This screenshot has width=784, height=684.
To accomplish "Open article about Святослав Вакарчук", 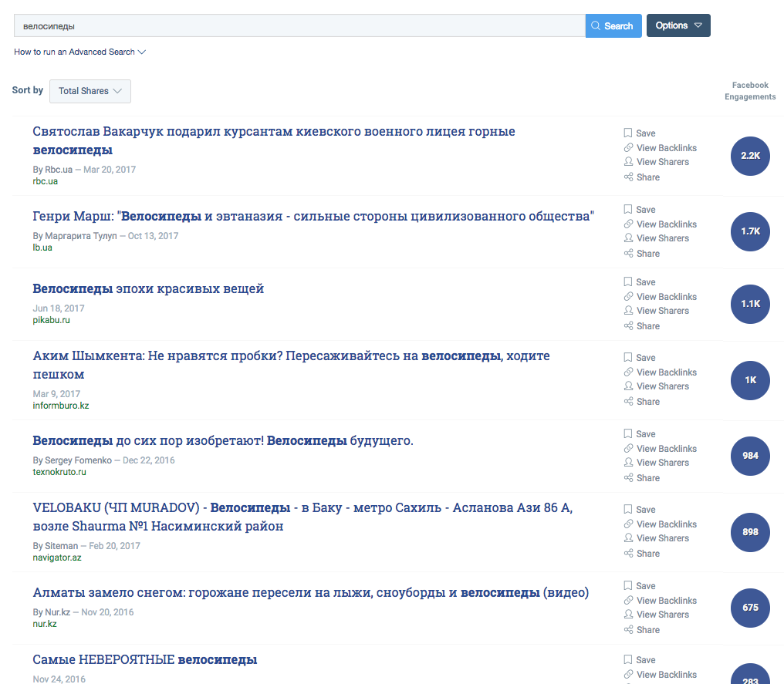I will (273, 140).
